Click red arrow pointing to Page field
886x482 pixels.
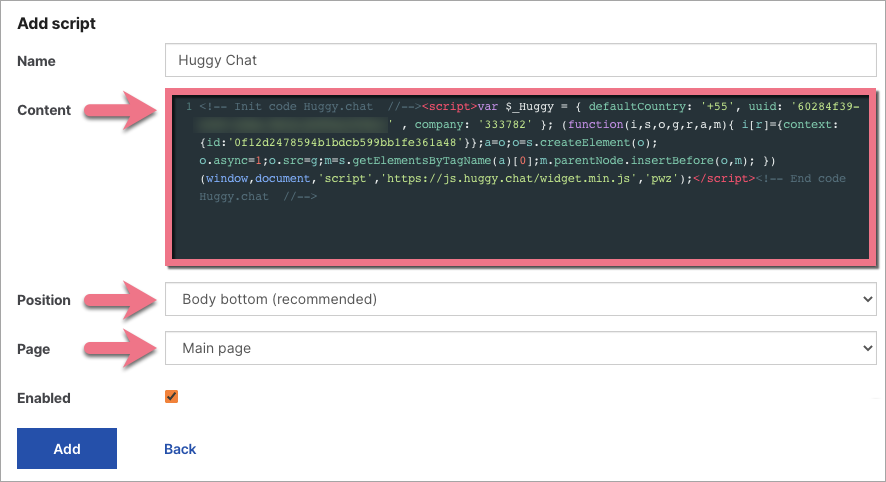click(117, 349)
